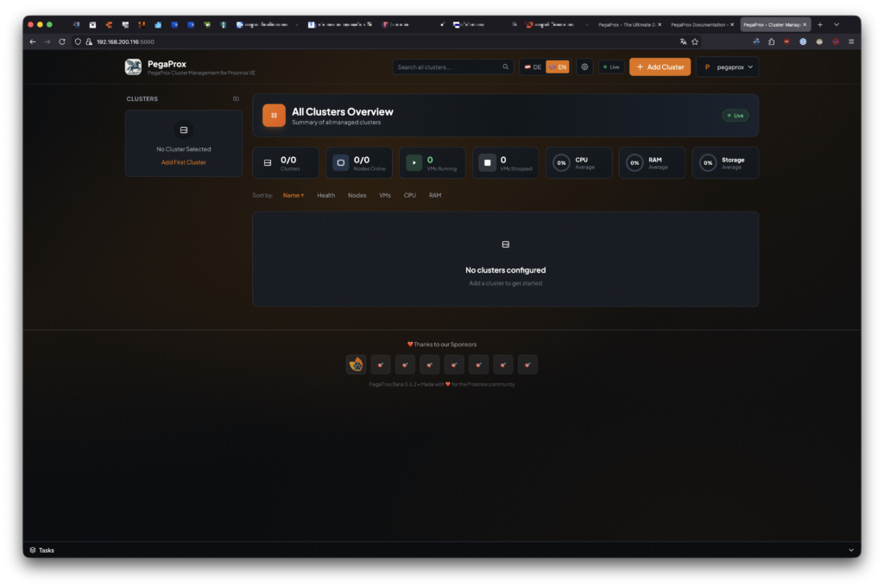The width and height of the screenshot is (884, 588).
Task: Click the VMs Stopped square icon
Action: coord(487,162)
